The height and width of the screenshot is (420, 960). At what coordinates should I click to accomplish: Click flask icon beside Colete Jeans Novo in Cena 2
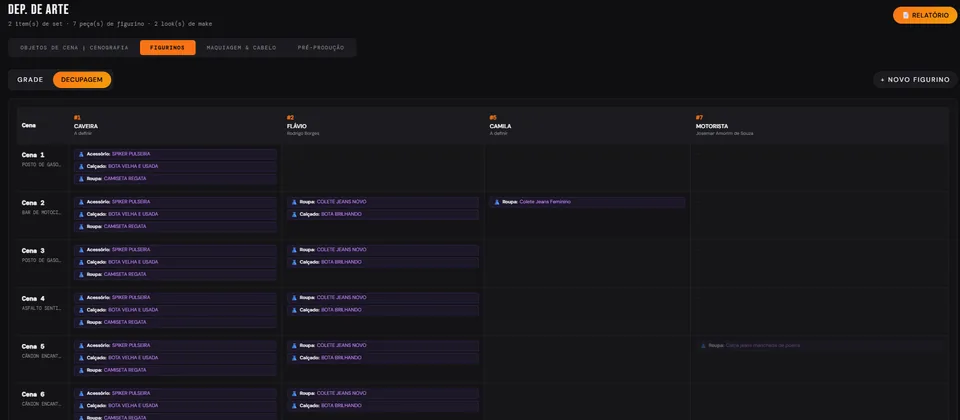click(x=294, y=202)
